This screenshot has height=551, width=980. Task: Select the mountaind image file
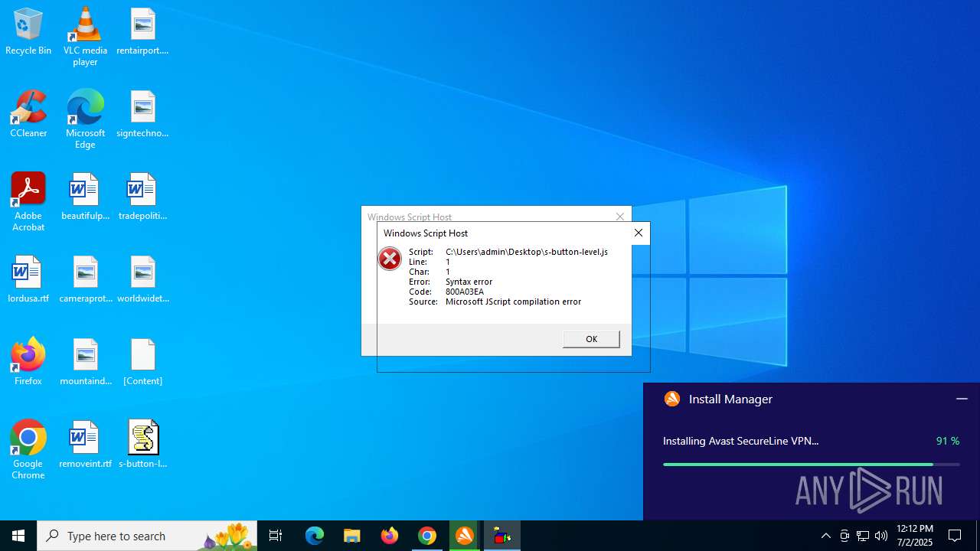click(x=85, y=362)
